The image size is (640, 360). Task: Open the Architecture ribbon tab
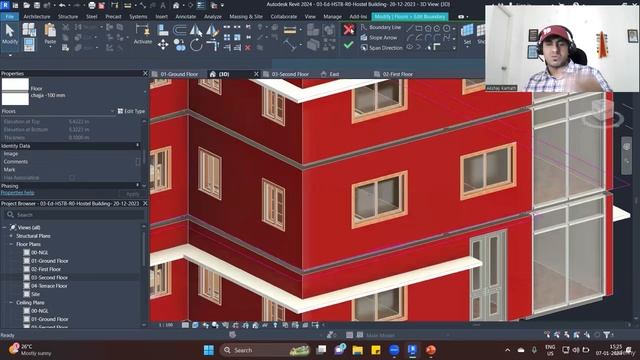pos(37,17)
